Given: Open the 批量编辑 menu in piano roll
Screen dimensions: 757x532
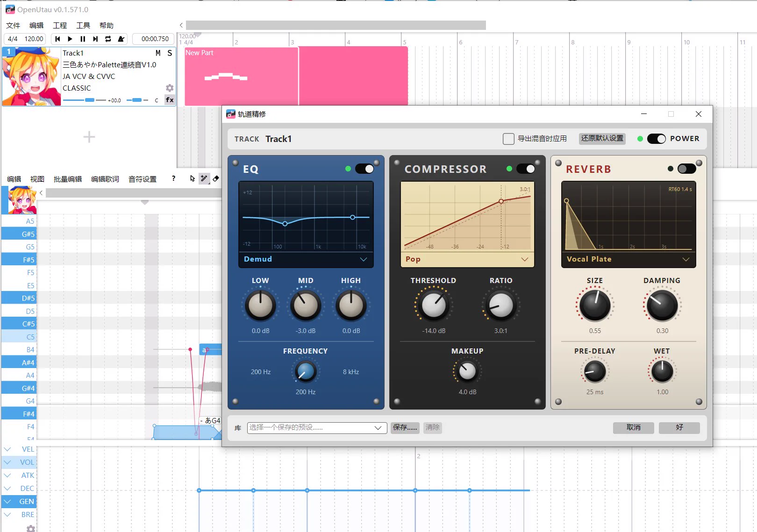Looking at the screenshot, I should click(x=68, y=179).
